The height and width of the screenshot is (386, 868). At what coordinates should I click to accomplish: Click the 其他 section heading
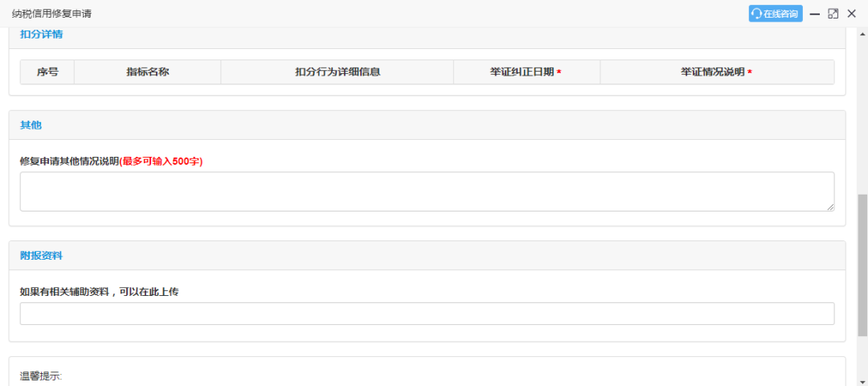(x=31, y=125)
